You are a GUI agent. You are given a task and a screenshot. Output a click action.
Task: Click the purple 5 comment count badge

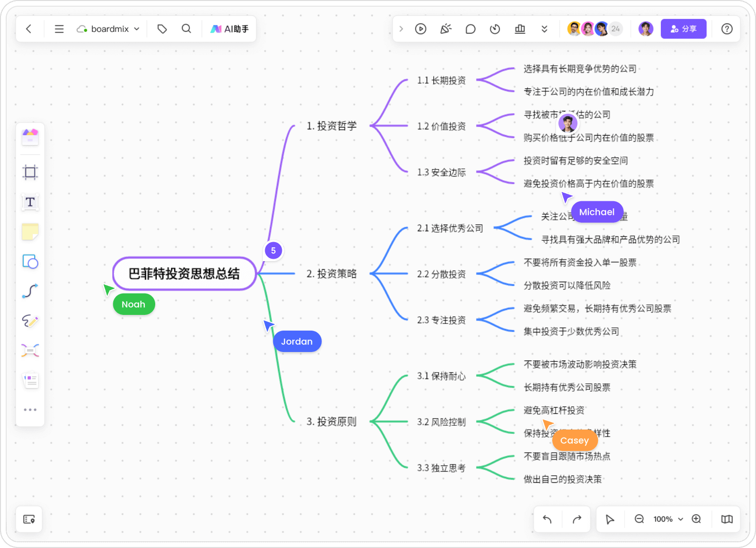click(x=273, y=251)
